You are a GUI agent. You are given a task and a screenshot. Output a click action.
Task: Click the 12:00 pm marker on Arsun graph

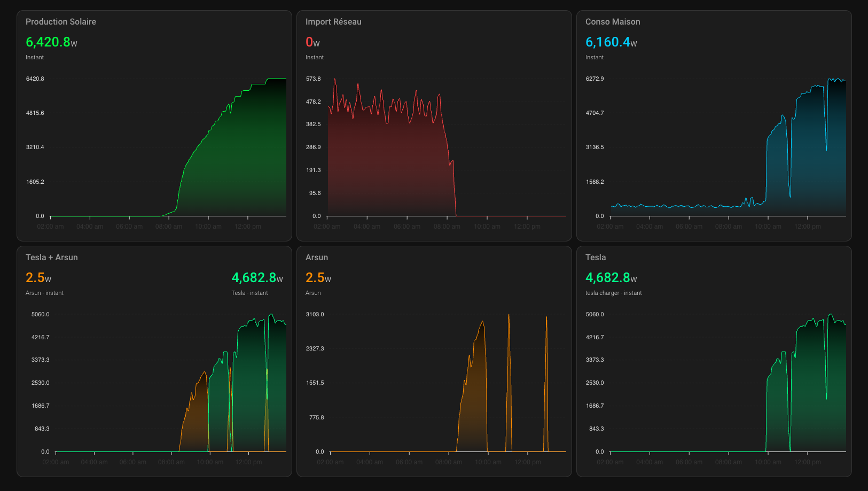[x=528, y=462]
